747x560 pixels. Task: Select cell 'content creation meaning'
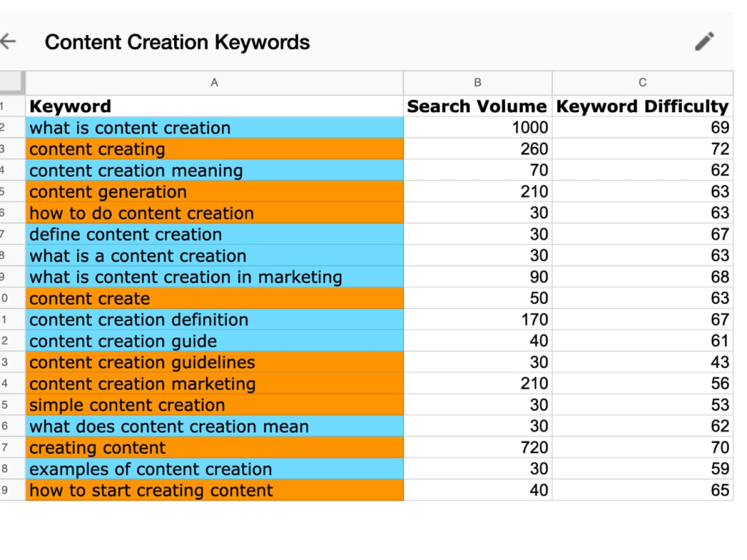[214, 170]
